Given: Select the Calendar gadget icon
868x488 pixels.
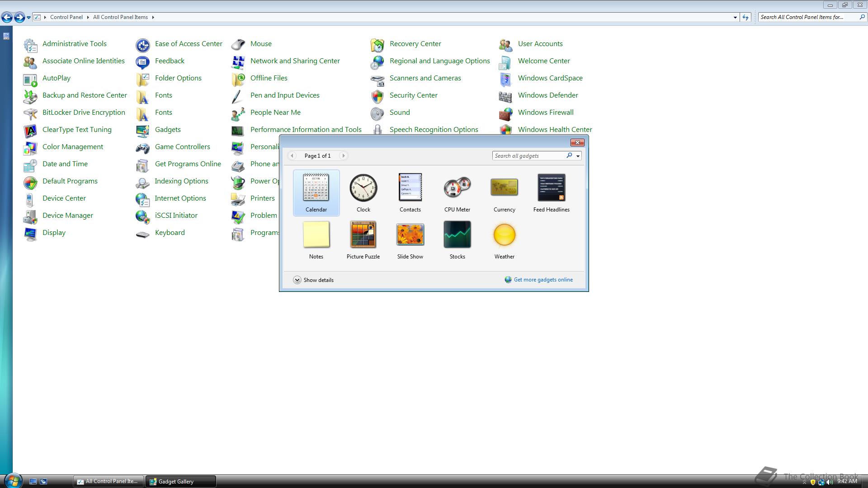Looking at the screenshot, I should 316,187.
